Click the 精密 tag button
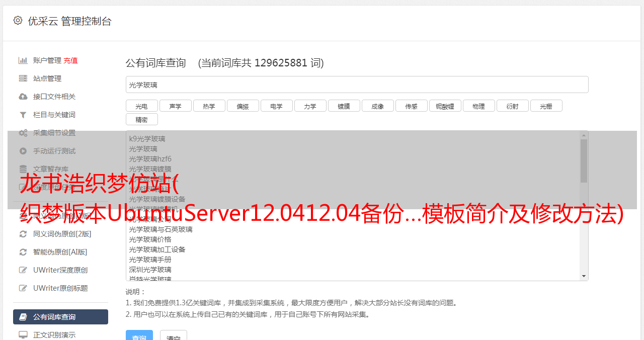The image size is (644, 340). click(x=141, y=119)
